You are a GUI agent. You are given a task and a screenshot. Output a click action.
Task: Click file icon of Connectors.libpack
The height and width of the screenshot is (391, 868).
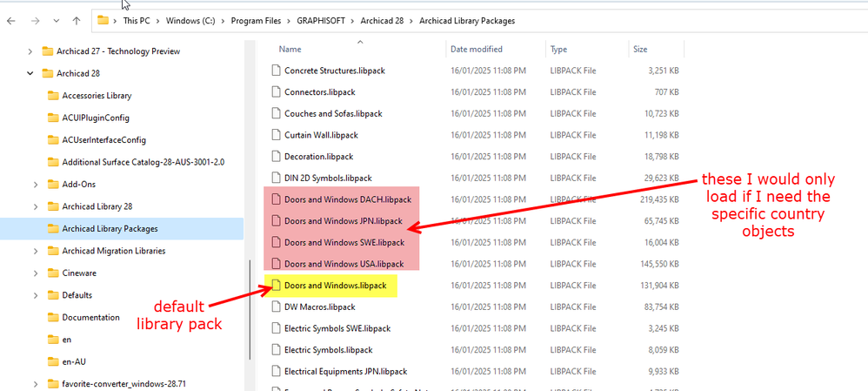pos(276,91)
